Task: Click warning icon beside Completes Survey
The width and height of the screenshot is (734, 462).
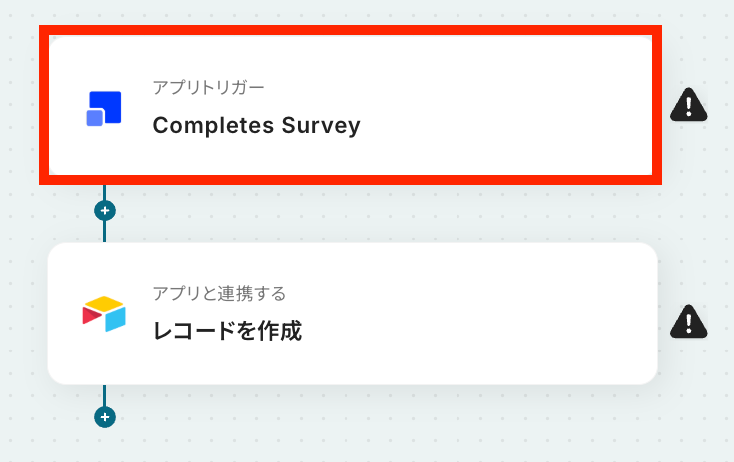Action: (688, 104)
